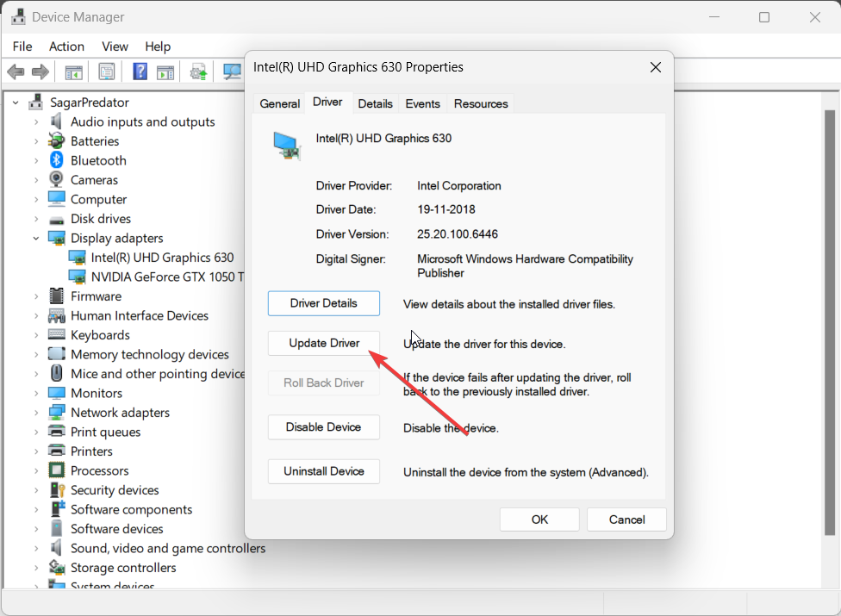Click the Forward arrow in the toolbar
Screen dimensions: 841x616
(x=40, y=72)
